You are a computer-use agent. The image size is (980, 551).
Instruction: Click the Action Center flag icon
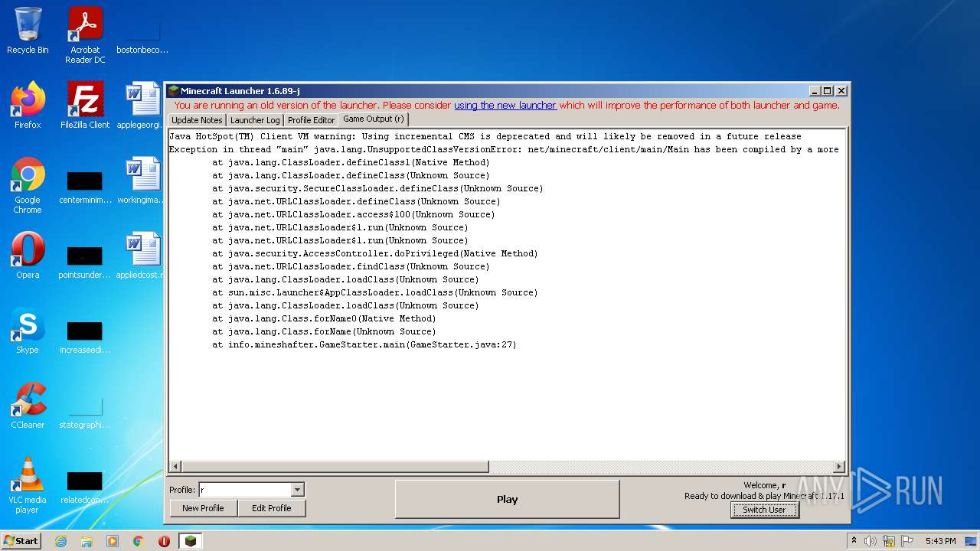point(906,541)
